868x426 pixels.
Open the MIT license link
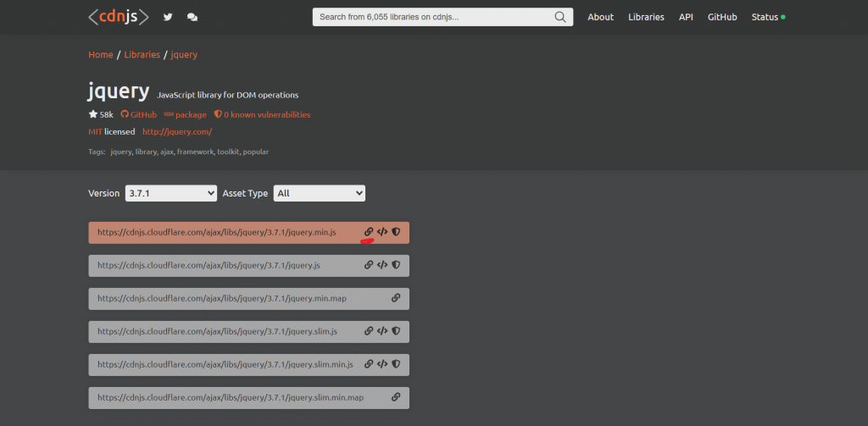(x=95, y=131)
